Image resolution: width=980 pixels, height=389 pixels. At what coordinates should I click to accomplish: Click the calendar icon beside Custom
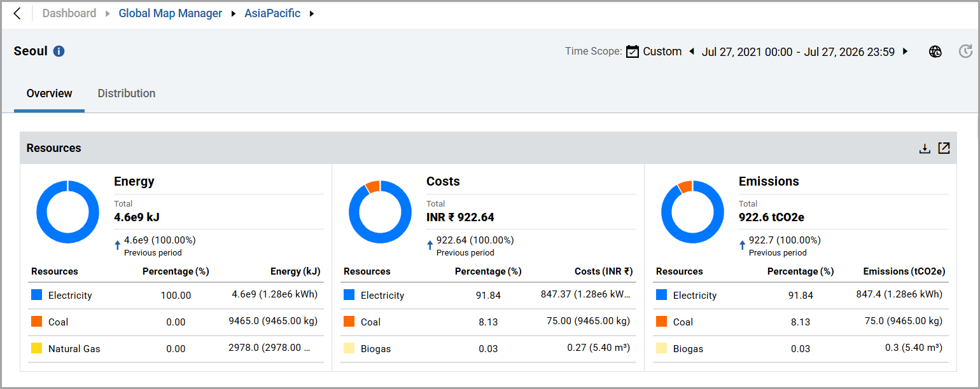[x=632, y=51]
